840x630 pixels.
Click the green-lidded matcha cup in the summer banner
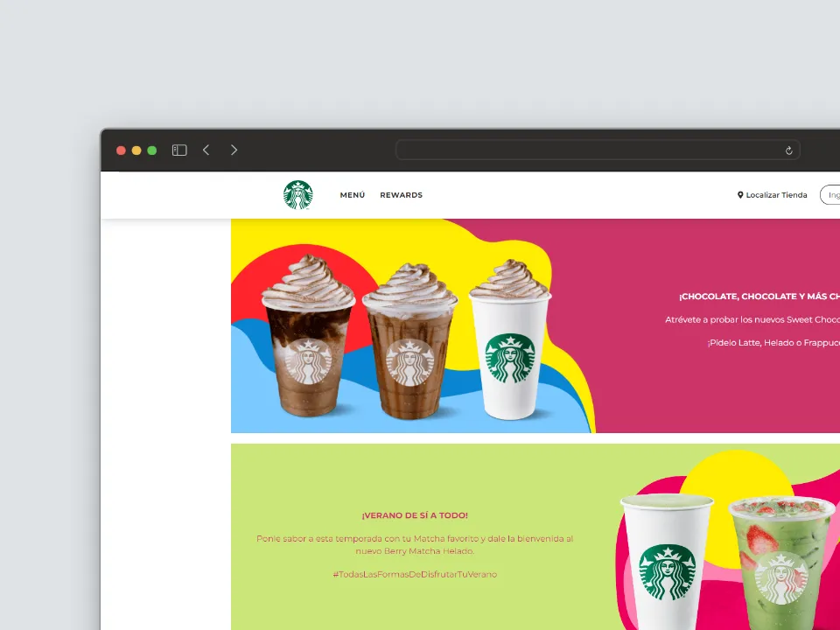pyautogui.click(x=668, y=560)
